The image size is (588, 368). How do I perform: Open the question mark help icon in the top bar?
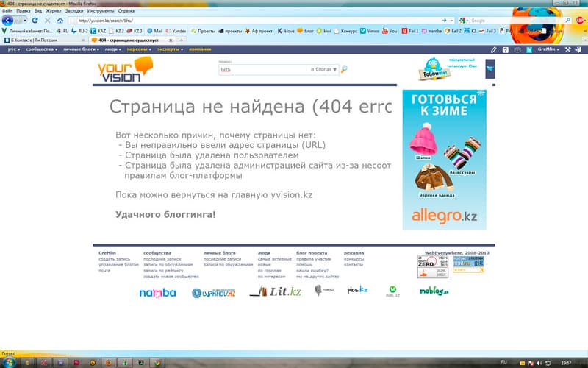pos(506,49)
